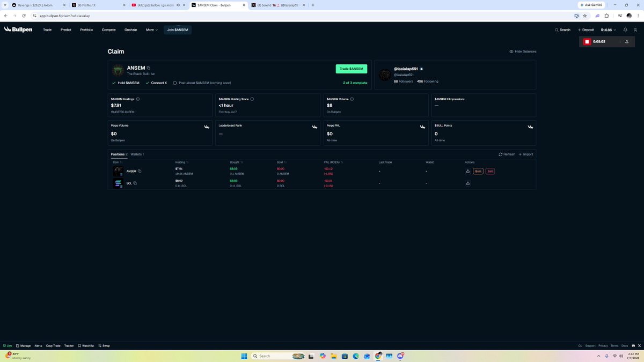Screen dimensions: 644x362
Task: Refresh the positions list
Action: point(507,154)
